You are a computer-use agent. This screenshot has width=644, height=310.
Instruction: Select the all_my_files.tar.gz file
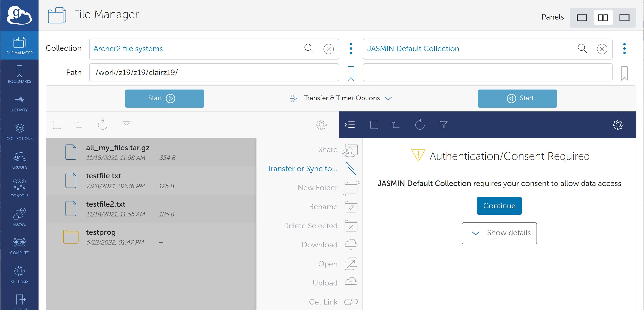(x=151, y=152)
